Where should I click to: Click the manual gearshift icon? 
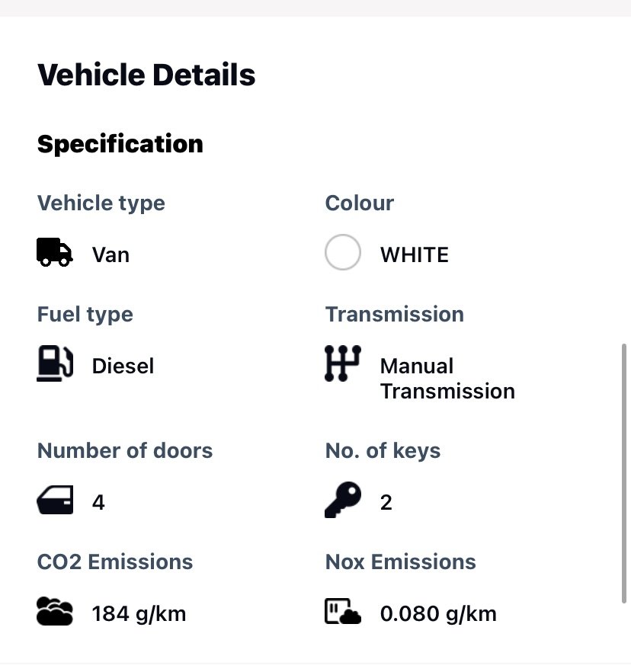(342, 363)
